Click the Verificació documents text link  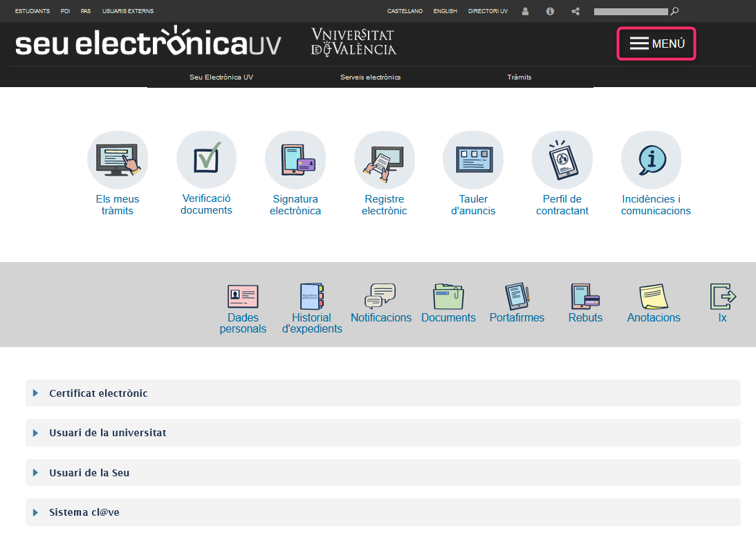206,204
